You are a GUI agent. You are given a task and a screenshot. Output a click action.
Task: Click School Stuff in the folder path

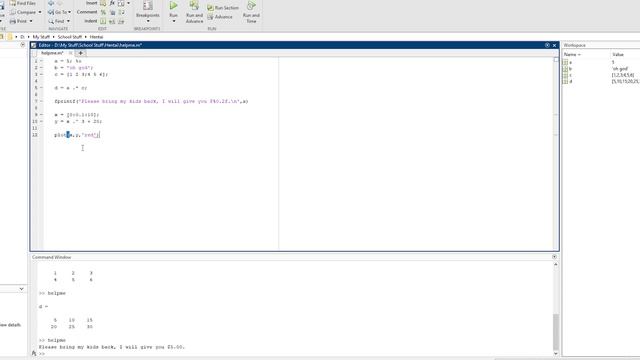(x=70, y=37)
